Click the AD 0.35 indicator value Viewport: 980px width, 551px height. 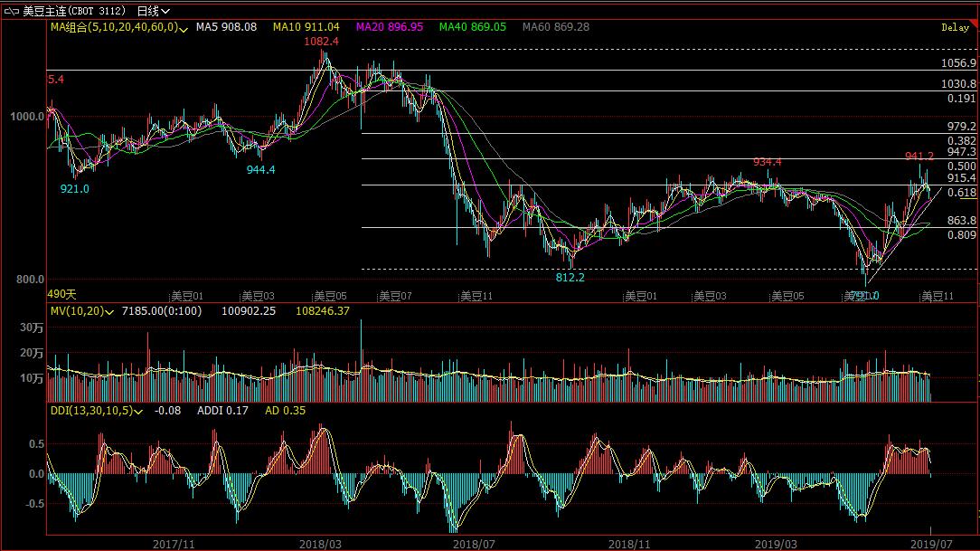tap(285, 411)
